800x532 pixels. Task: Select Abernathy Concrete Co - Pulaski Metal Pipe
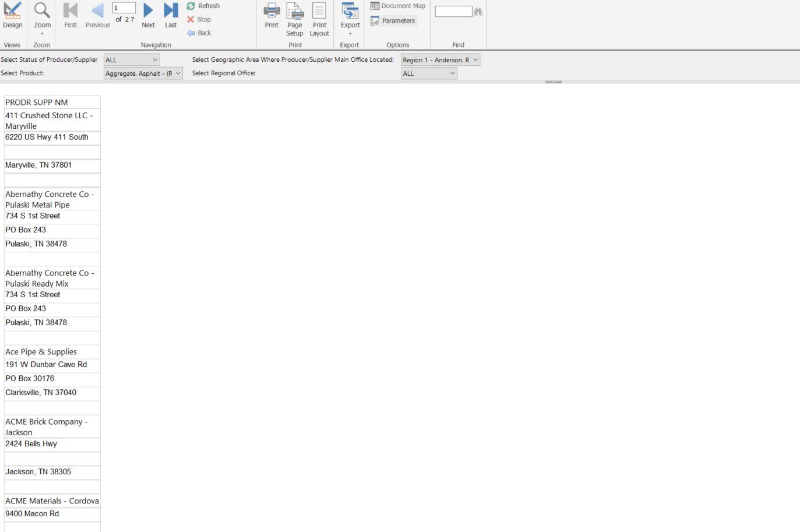point(52,199)
